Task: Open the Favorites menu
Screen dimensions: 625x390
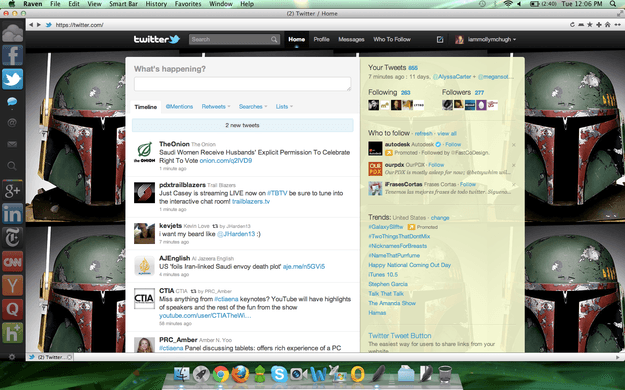Action: pyautogui.click(x=188, y=4)
